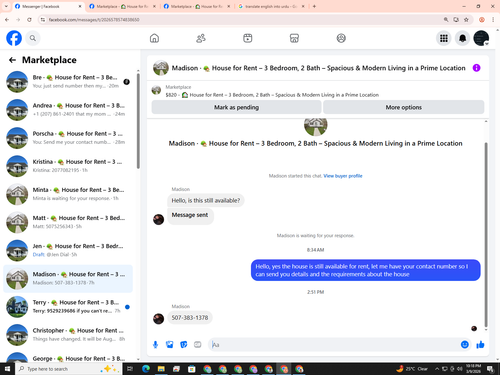Reload the page

coord(29,20)
